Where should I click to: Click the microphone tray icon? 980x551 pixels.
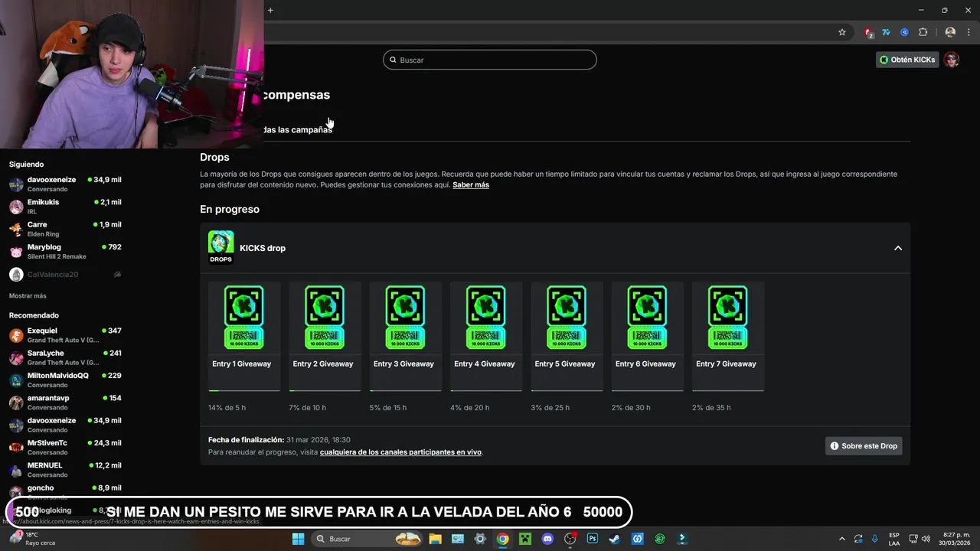click(x=875, y=539)
